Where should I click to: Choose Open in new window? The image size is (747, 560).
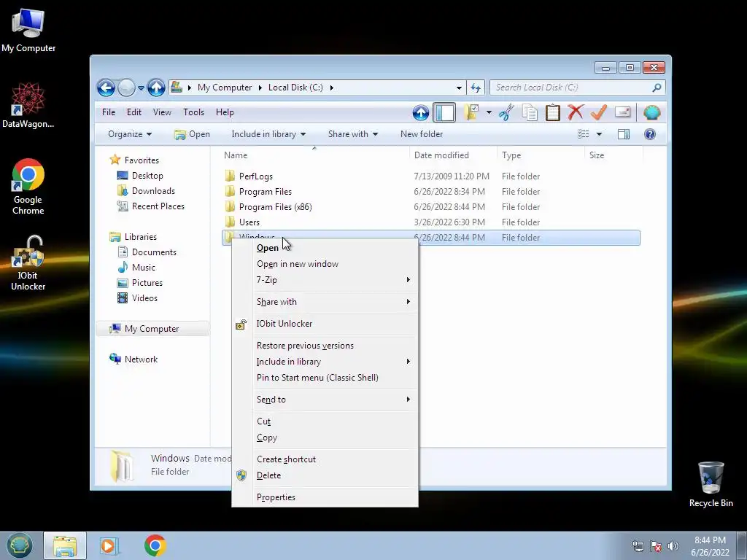point(325,264)
